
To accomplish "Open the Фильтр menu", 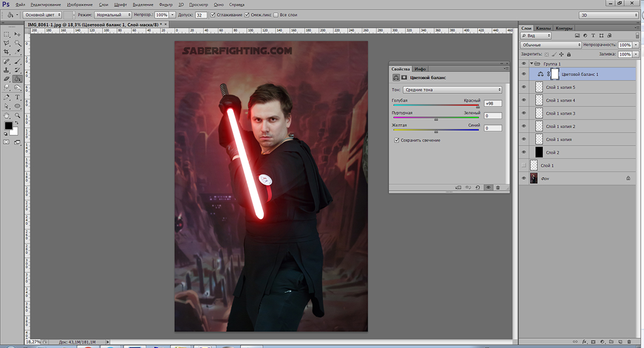I will click(x=165, y=4).
